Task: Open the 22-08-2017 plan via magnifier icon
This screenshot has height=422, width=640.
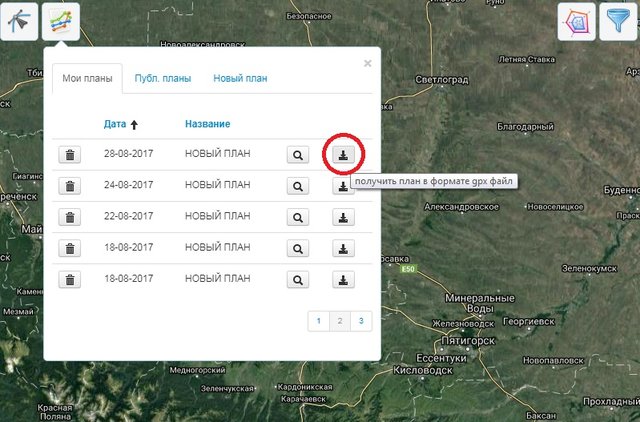Action: click(x=298, y=216)
